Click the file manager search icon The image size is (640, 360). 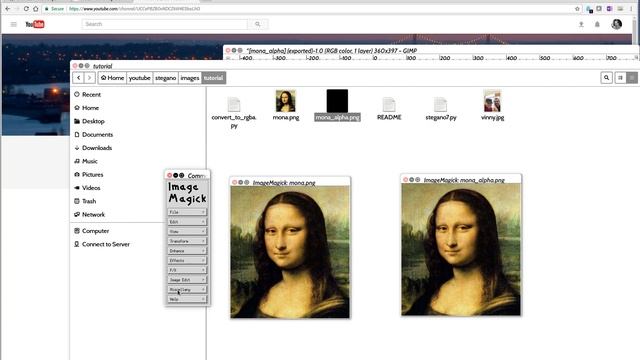[607, 78]
